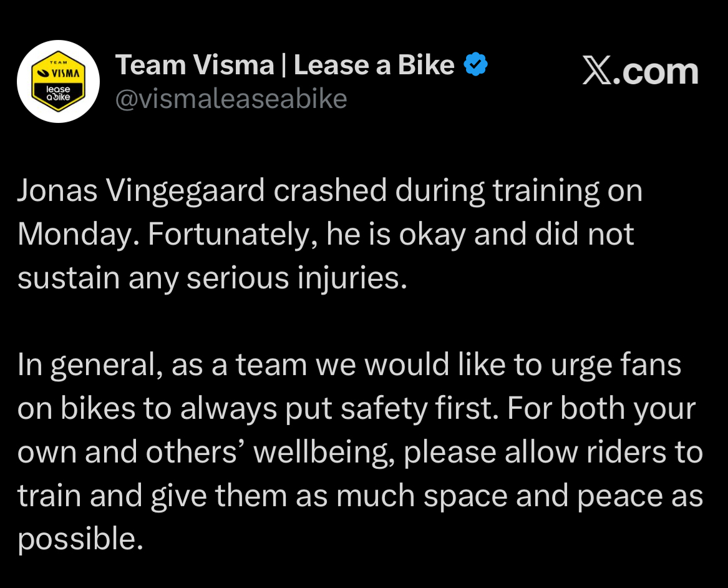Click the Team Visma profile avatar
Image resolution: width=728 pixels, height=588 pixels.
point(58,81)
